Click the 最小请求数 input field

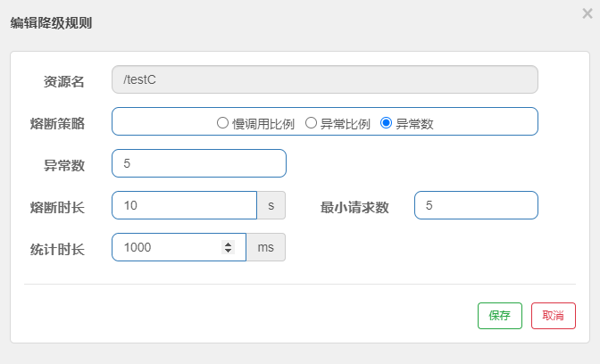tap(475, 205)
